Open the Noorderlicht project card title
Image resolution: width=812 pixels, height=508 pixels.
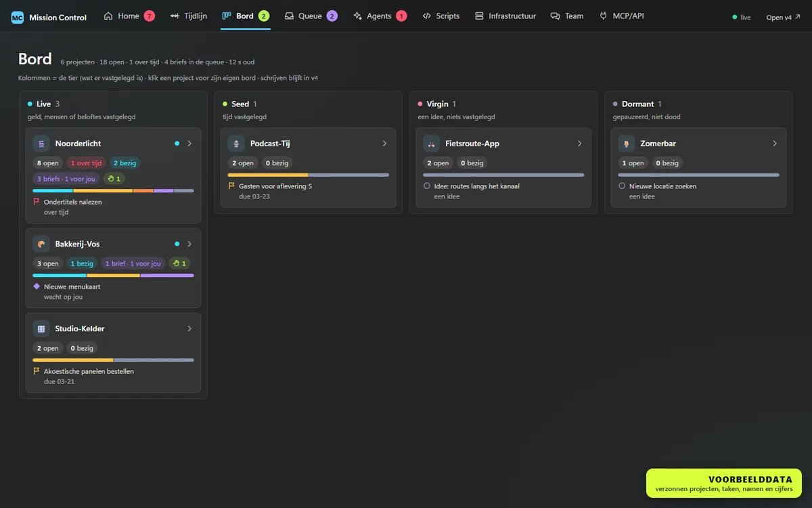point(78,144)
